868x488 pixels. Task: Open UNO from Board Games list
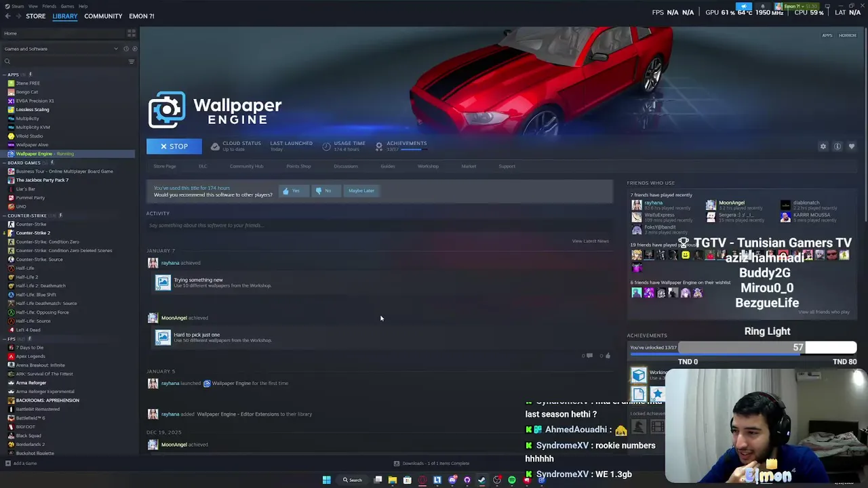(x=21, y=207)
